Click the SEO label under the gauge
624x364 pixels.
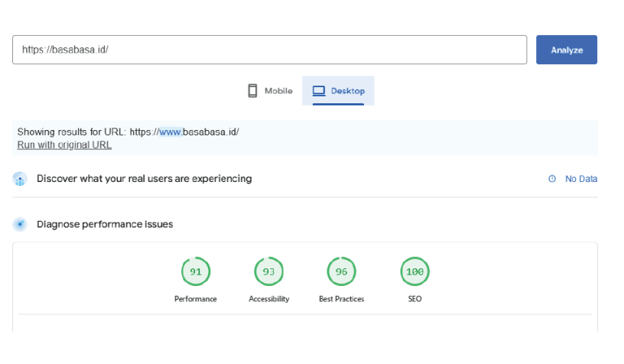[x=414, y=299]
